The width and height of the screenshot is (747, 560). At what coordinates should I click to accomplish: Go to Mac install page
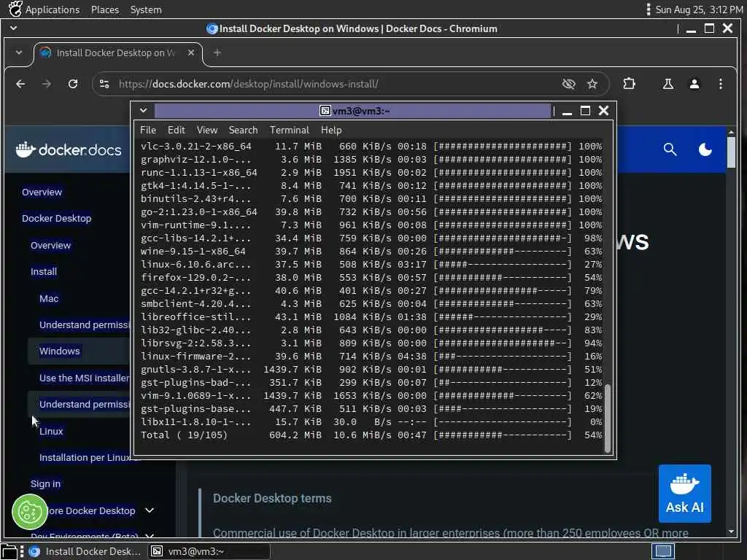[49, 298]
